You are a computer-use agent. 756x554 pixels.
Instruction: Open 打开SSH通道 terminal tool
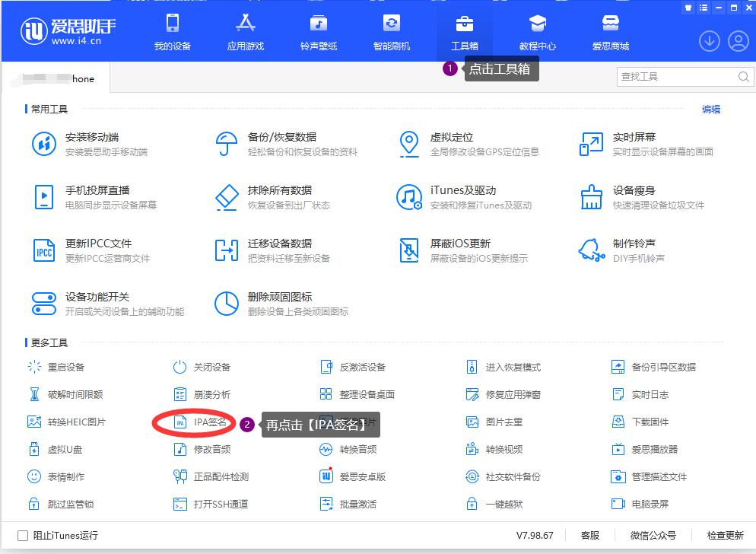pyautogui.click(x=211, y=505)
